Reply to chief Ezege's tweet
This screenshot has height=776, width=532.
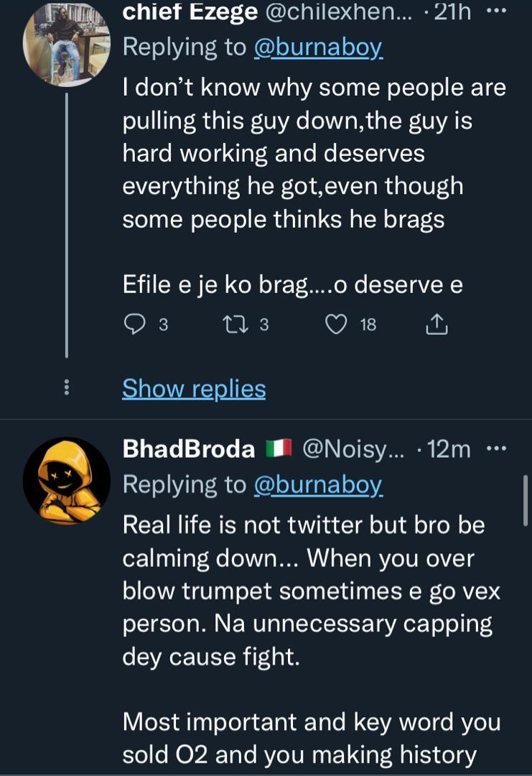pyautogui.click(x=135, y=325)
